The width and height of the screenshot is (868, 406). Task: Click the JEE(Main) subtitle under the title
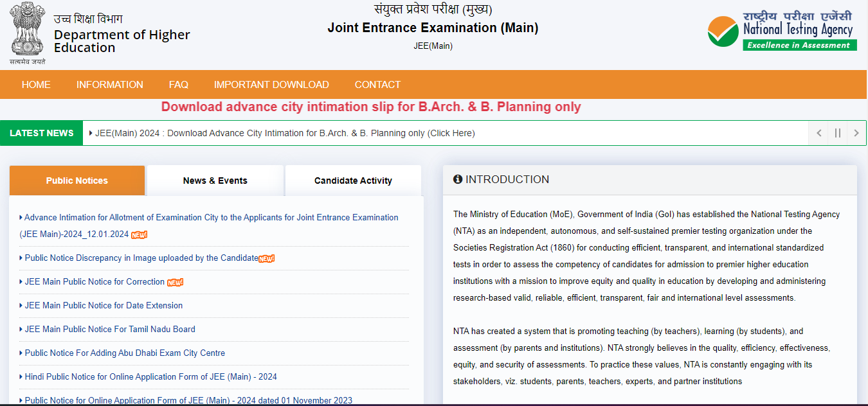tap(433, 46)
